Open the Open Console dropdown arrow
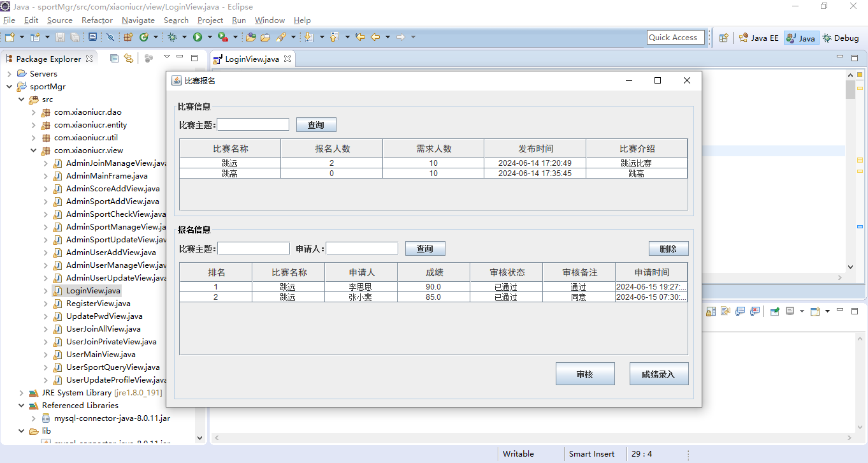The width and height of the screenshot is (868, 463). point(827,311)
